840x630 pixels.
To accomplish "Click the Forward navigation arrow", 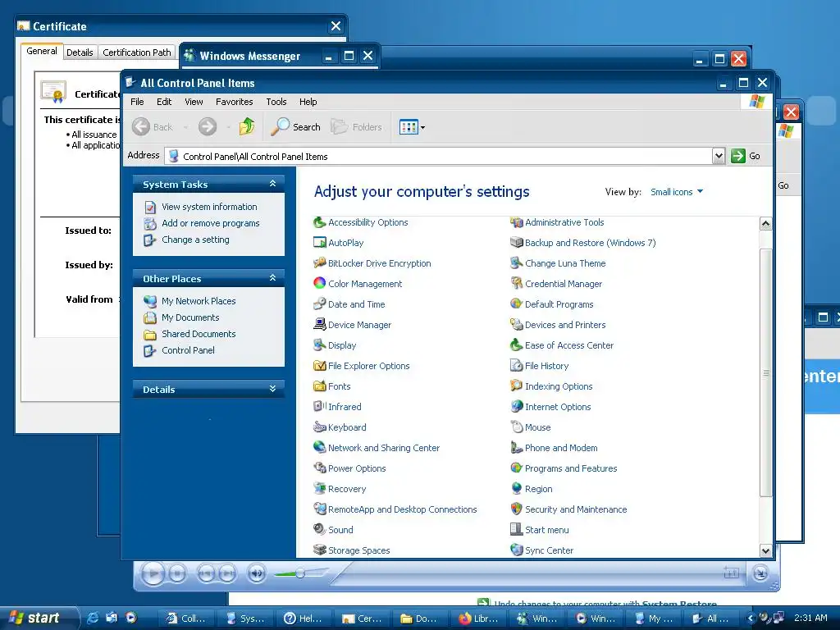I will [x=208, y=127].
